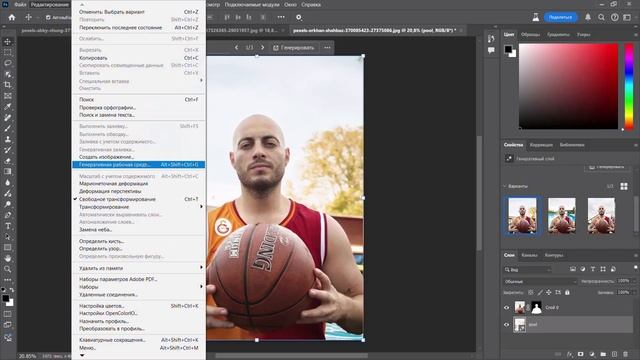Toggle the Автовыбор checkbox
640x360 pixels.
[x=48, y=18]
